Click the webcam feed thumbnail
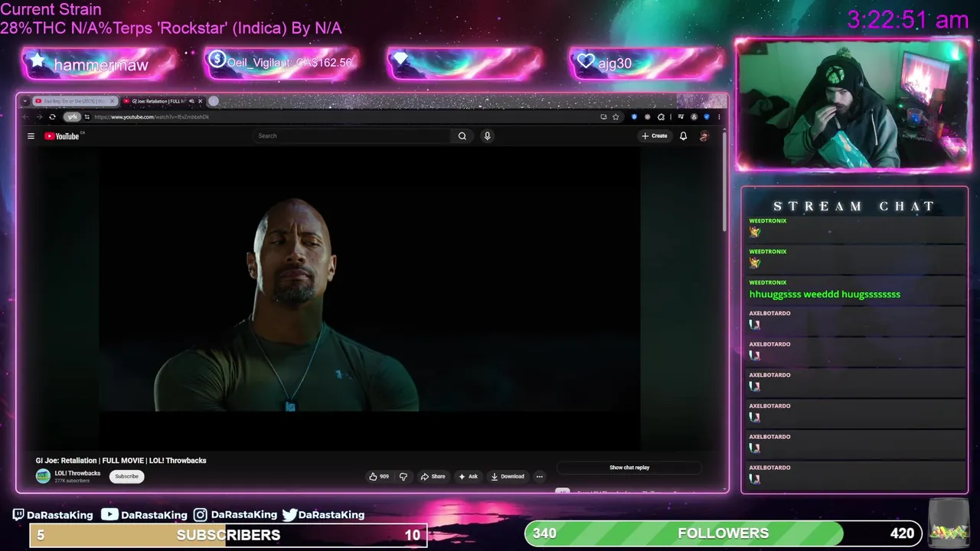This screenshot has width=980, height=551. click(x=854, y=104)
